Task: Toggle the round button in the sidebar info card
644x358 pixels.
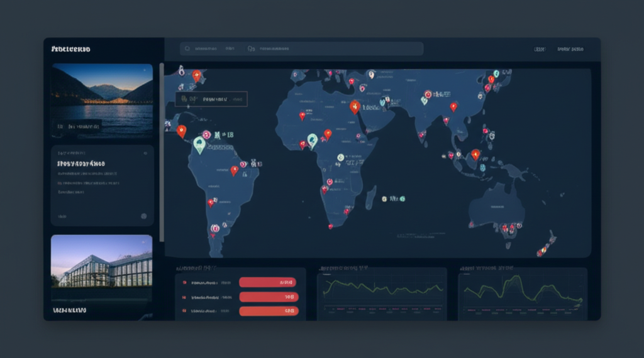Action: 143,216
